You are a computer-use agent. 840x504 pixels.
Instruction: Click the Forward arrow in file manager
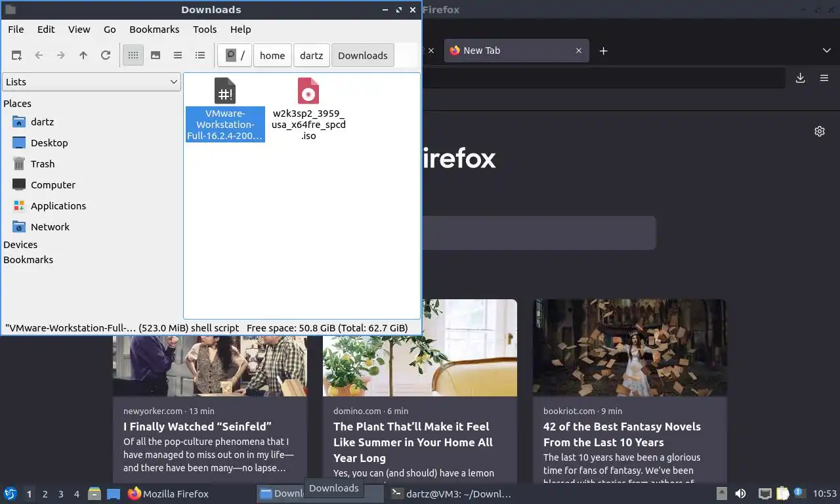click(x=61, y=56)
